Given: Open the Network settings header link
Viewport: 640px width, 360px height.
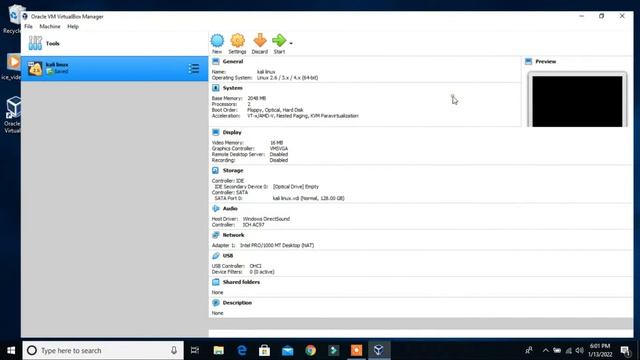Looking at the screenshot, I should point(233,235).
